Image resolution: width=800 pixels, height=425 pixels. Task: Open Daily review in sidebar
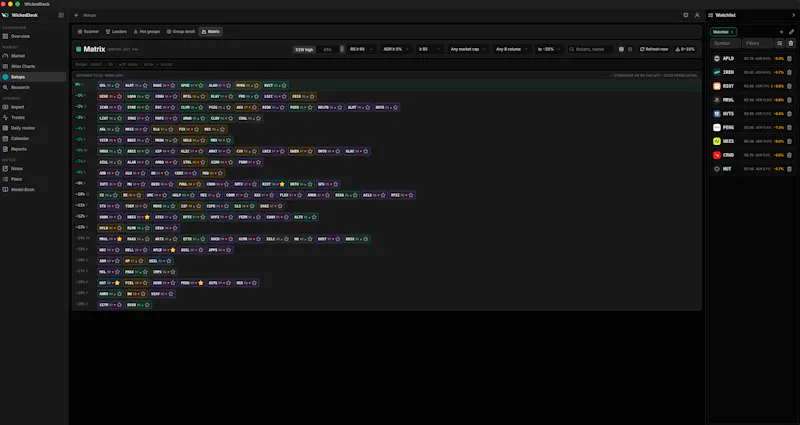click(x=33, y=128)
